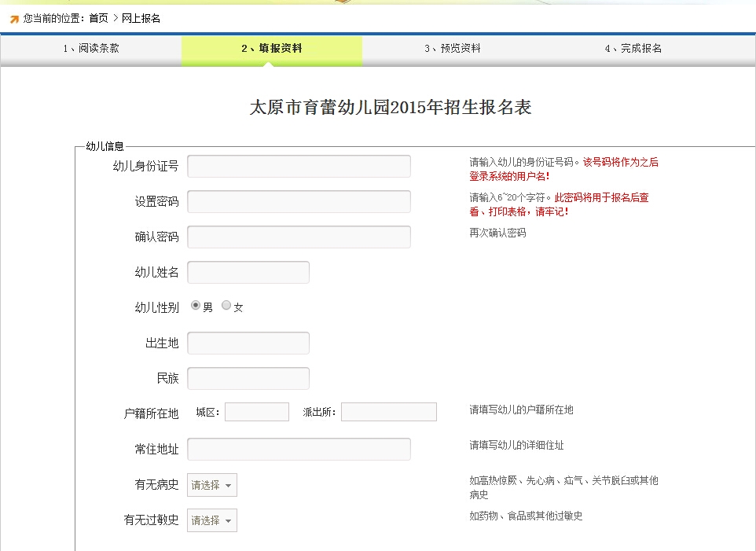Screen dimensions: 756x551
Task: Click the 幼儿身份证号 ID number field
Action: (x=299, y=166)
